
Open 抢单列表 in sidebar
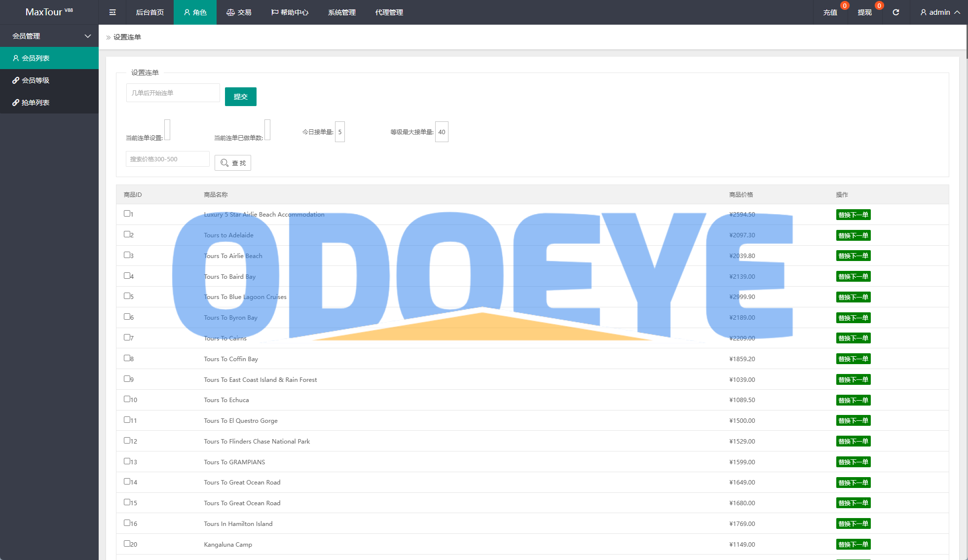[35, 103]
